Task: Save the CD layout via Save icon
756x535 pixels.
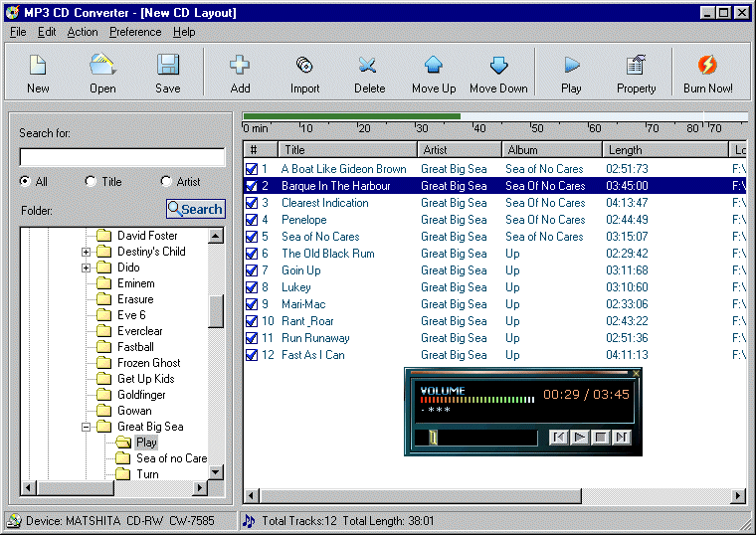Action: pyautogui.click(x=168, y=73)
